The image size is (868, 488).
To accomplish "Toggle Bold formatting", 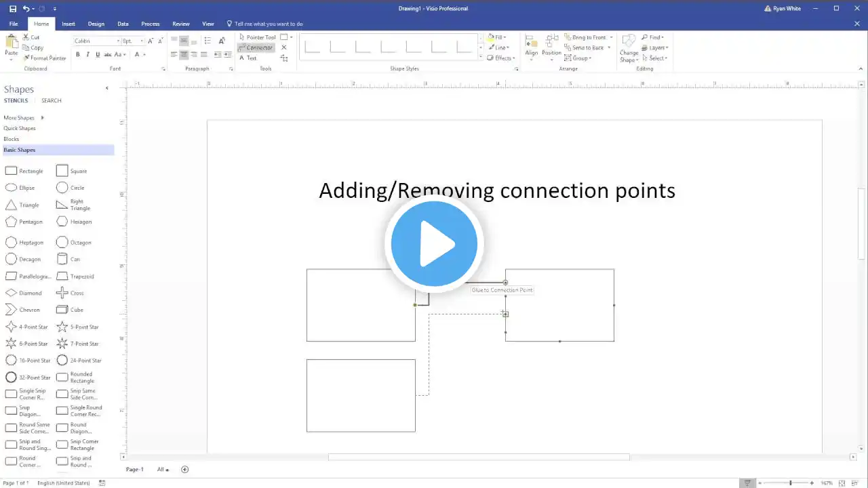I will 78,54.
